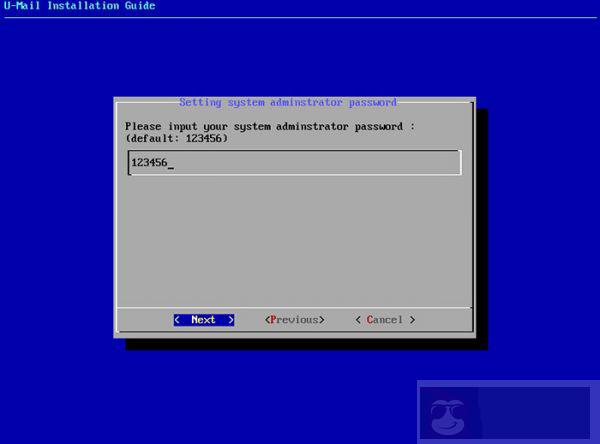Go back with the Previous button
The width and height of the screenshot is (600, 444).
(x=295, y=320)
